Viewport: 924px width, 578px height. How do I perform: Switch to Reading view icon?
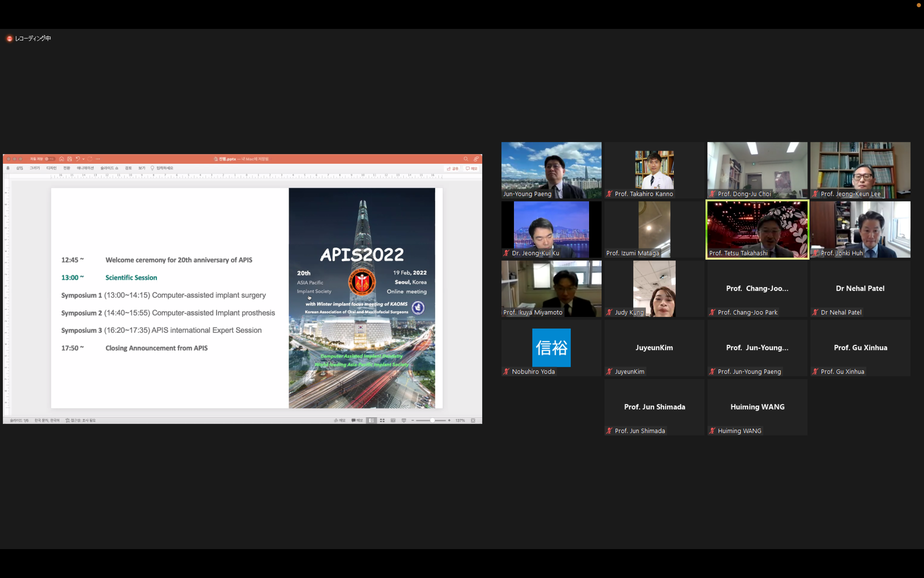coord(393,421)
